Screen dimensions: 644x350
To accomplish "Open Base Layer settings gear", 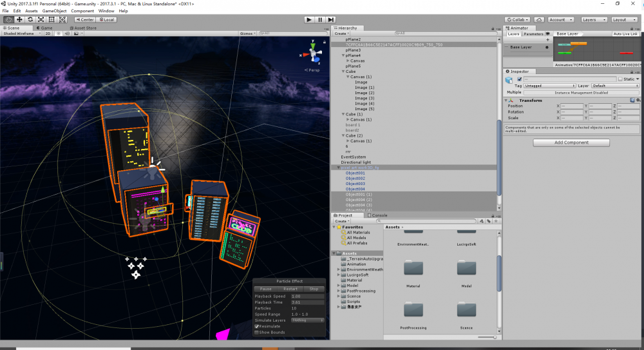I will [x=547, y=47].
